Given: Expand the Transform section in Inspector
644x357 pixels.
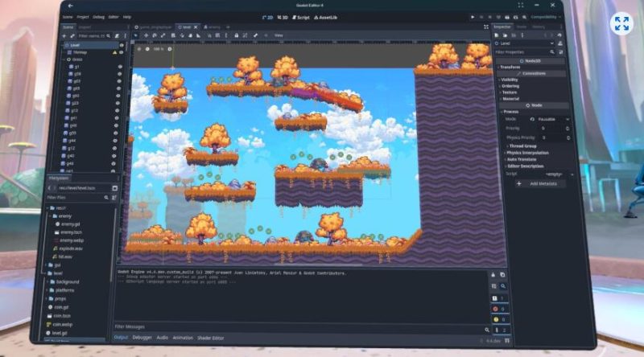Looking at the screenshot, I should tap(510, 67).
